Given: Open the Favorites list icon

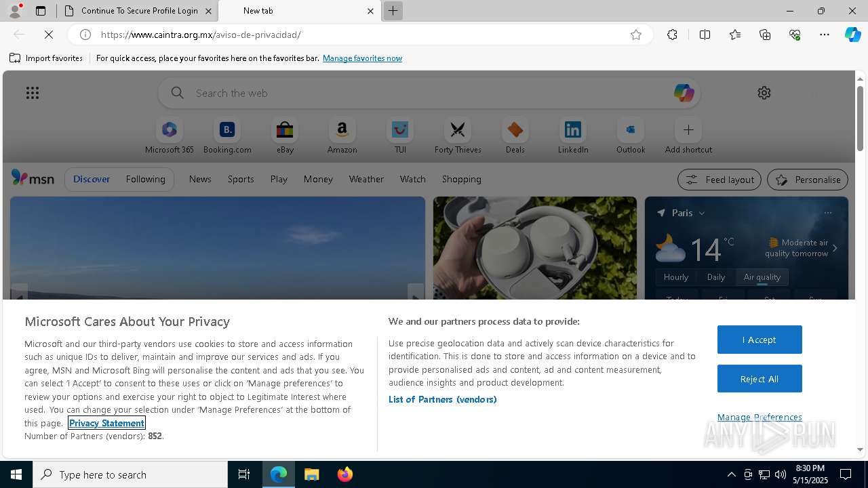Looking at the screenshot, I should click(x=735, y=35).
